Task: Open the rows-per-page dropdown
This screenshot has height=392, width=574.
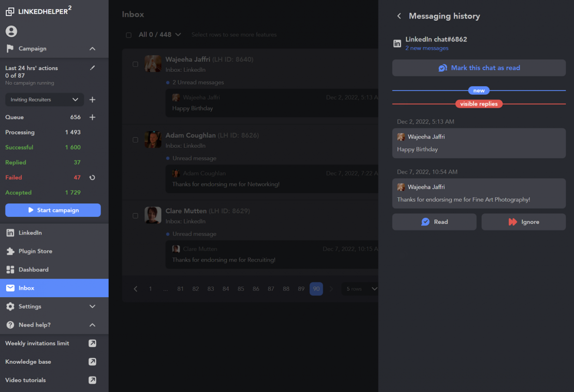Action: [360, 289]
